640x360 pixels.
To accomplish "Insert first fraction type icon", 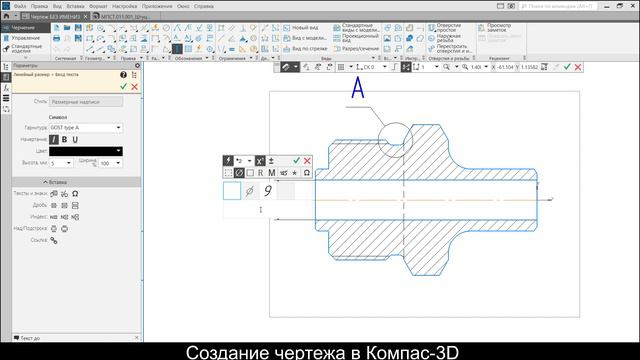I will (53, 205).
